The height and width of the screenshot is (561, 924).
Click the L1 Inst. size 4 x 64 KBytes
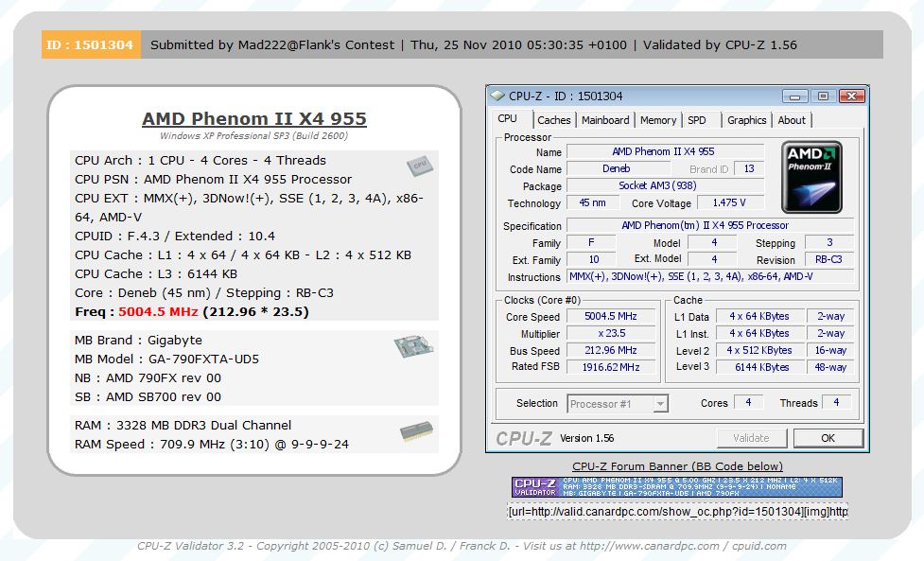point(759,334)
